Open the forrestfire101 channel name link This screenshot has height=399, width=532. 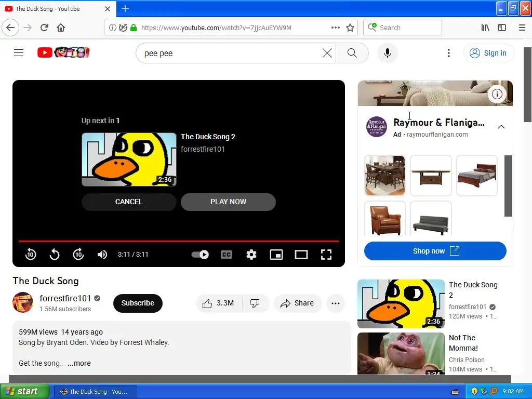point(65,298)
